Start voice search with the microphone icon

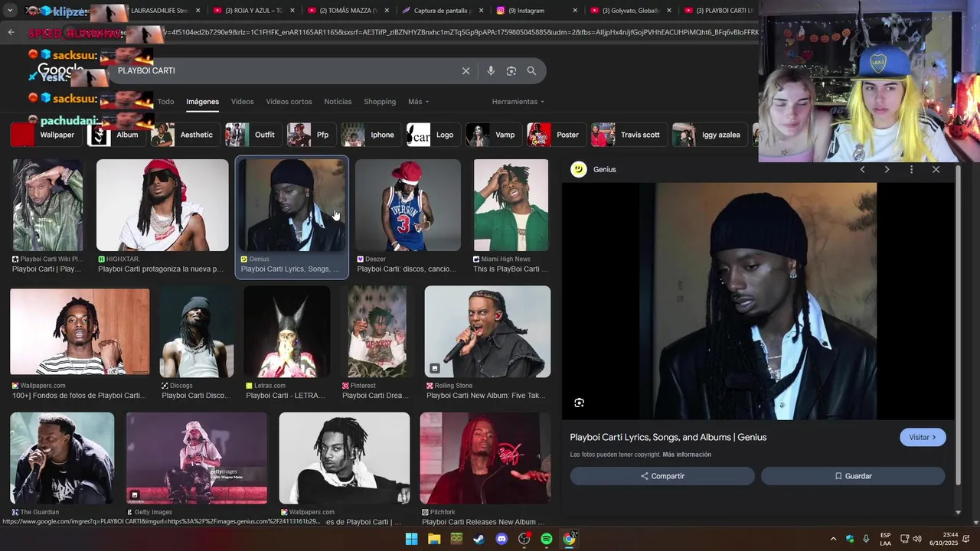click(x=491, y=70)
